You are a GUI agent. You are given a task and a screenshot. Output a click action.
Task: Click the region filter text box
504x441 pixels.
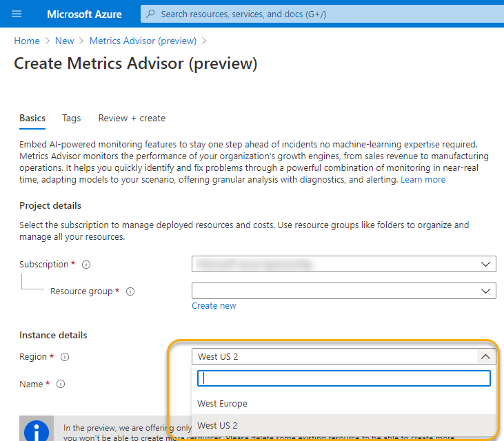coord(343,378)
